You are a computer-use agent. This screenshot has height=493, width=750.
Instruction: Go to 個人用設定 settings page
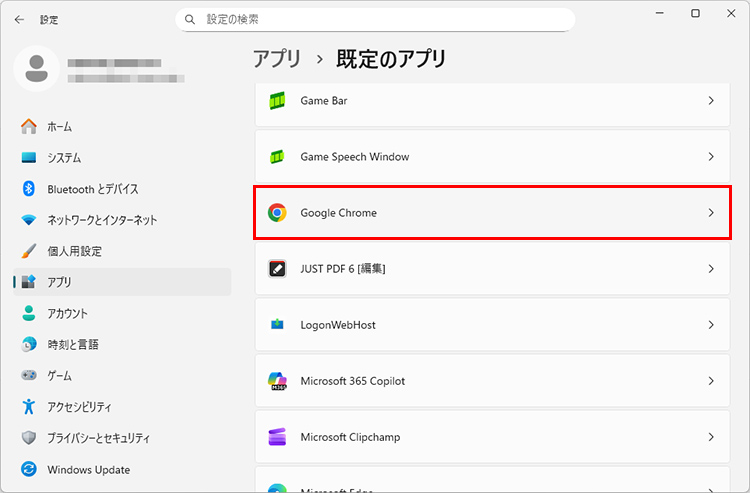74,251
